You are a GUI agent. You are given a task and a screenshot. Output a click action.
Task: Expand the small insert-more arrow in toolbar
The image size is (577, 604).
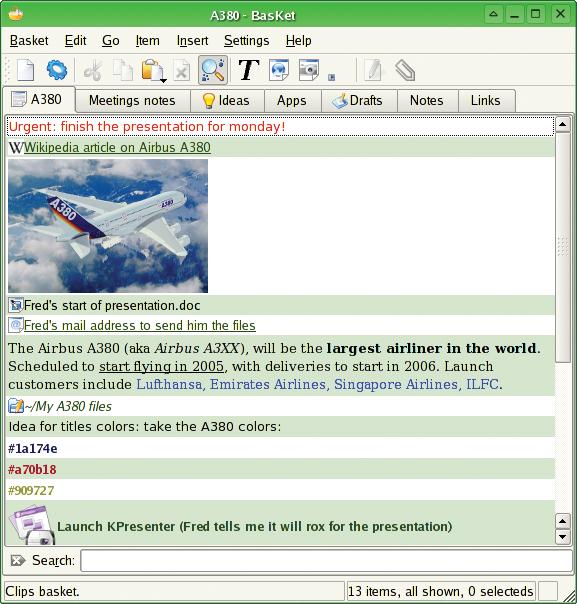pyautogui.click(x=331, y=77)
